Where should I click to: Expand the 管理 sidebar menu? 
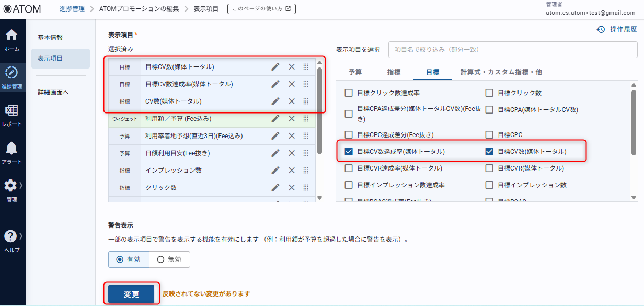click(11, 187)
